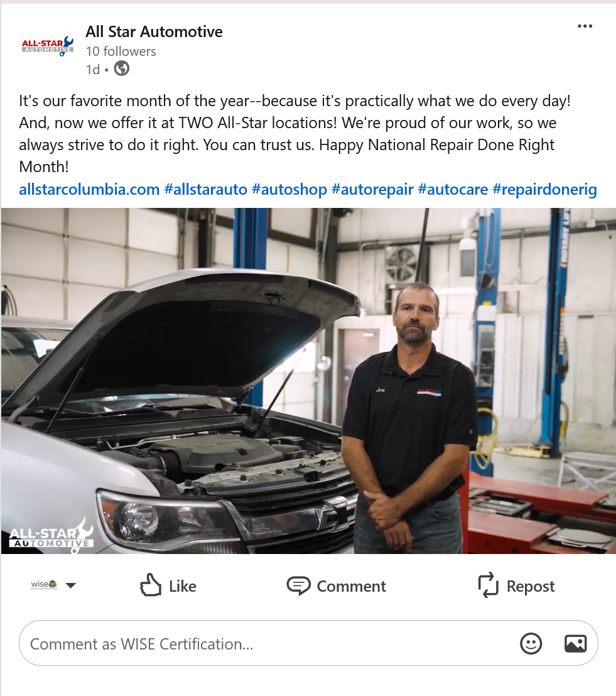Click the globe visibility icon
This screenshot has width=616, height=696.
(122, 68)
